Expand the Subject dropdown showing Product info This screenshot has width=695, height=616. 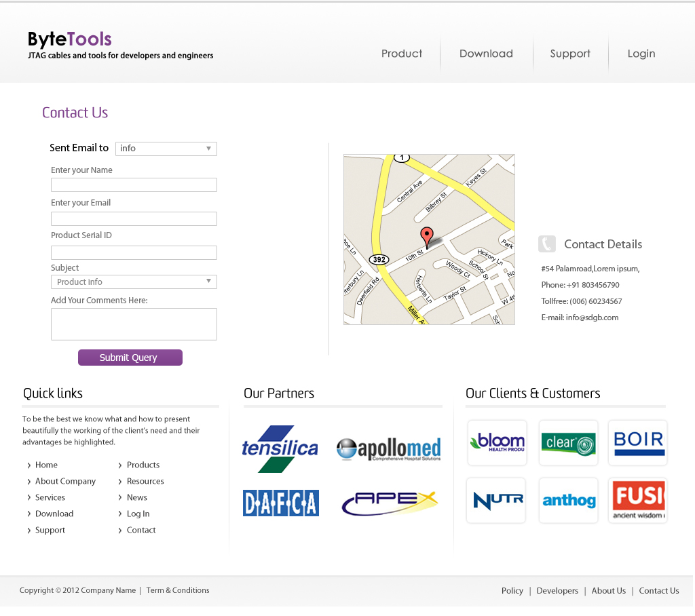point(134,281)
